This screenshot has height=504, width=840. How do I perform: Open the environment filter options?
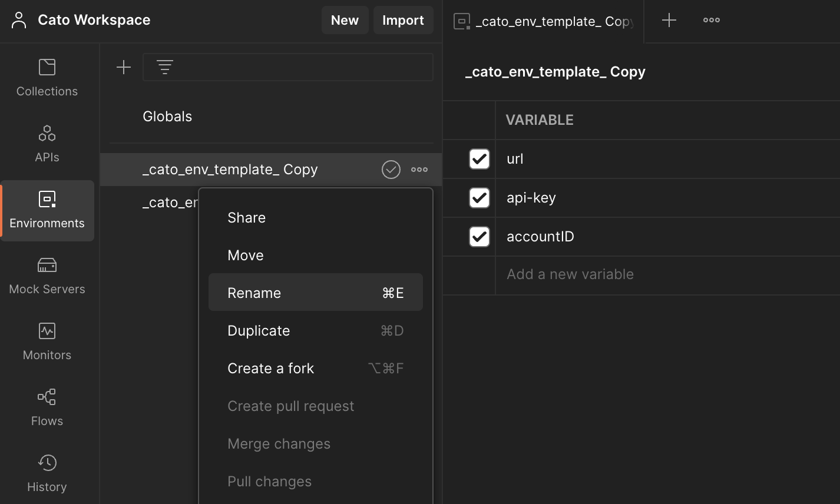(165, 67)
